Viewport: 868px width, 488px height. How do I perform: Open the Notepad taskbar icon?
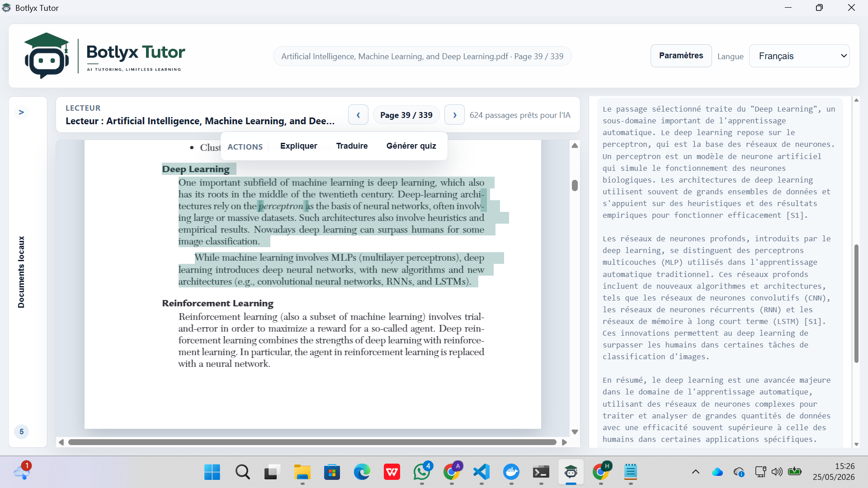point(631,472)
